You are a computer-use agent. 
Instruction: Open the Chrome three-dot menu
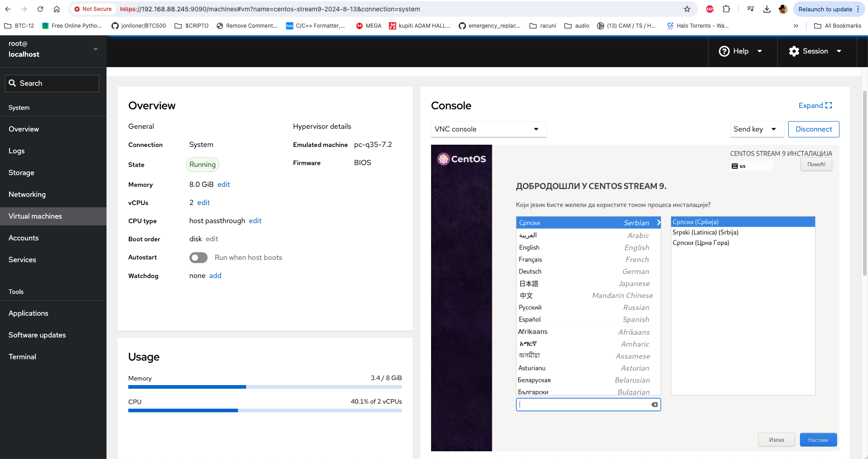(858, 9)
